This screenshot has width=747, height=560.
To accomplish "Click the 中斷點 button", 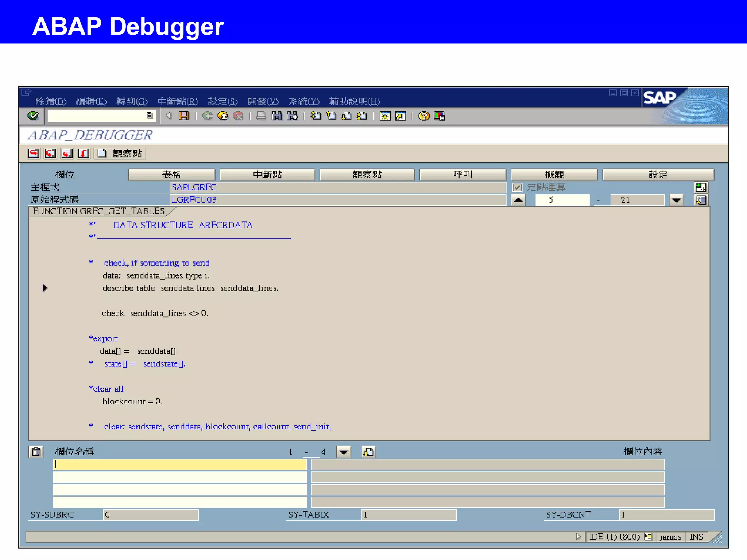I will tap(267, 175).
